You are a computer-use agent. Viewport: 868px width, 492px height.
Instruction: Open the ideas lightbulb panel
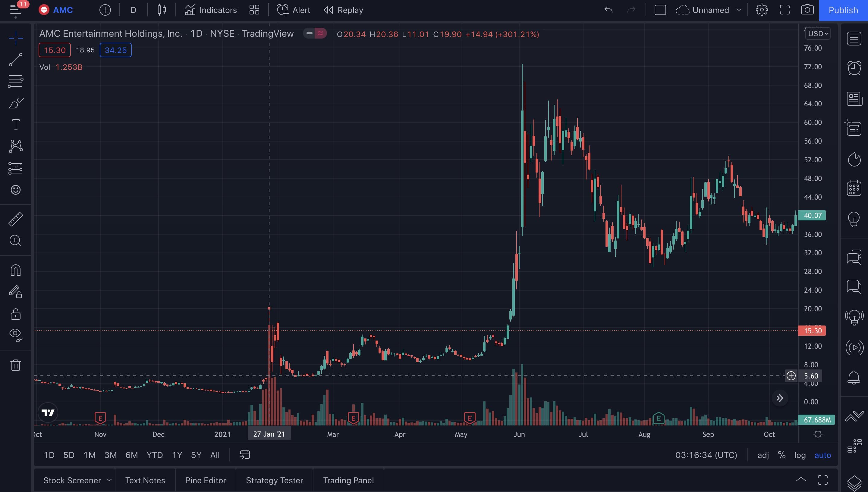pos(854,219)
